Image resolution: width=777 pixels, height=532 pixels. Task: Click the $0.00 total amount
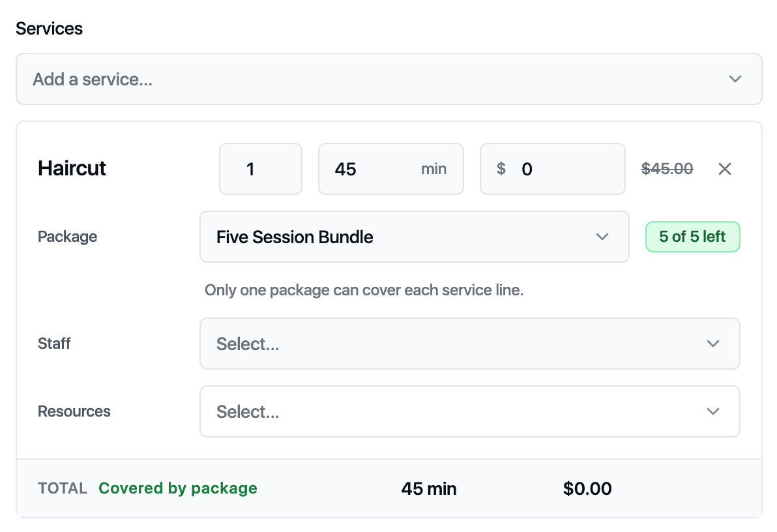(x=587, y=489)
